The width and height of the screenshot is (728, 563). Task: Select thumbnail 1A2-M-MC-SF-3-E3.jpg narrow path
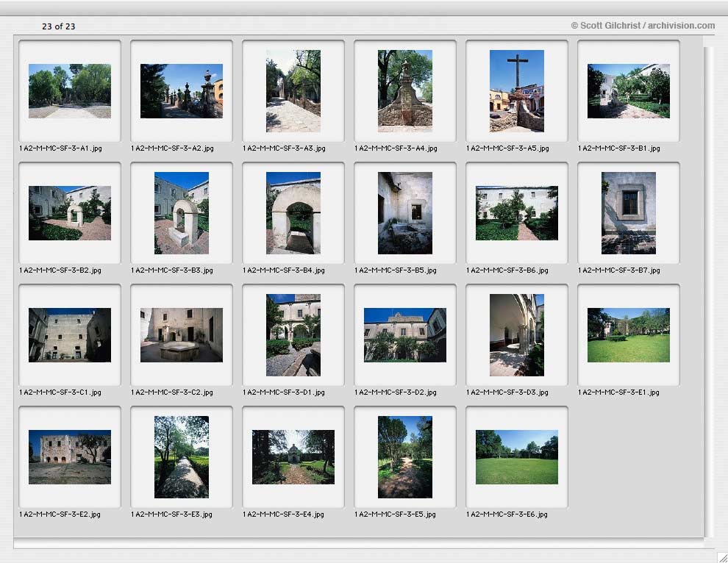tap(182, 457)
